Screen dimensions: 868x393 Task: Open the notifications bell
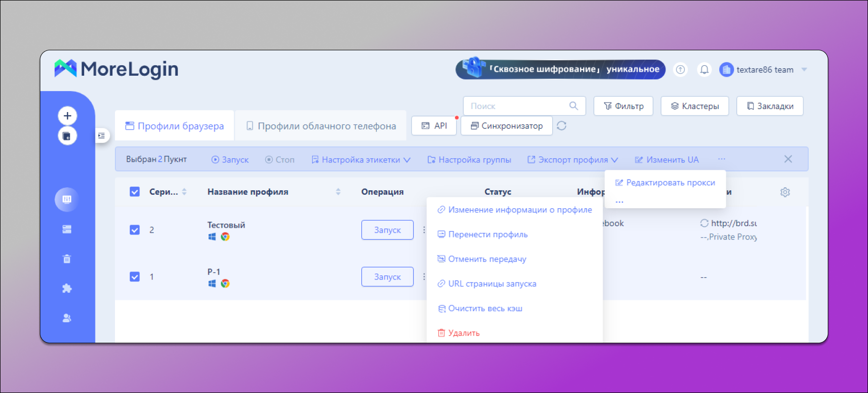(x=704, y=70)
